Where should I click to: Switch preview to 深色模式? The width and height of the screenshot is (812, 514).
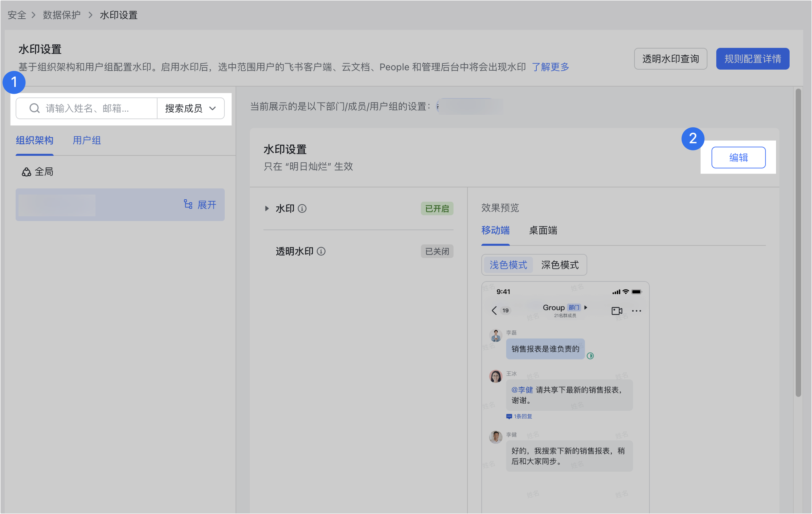point(560,265)
